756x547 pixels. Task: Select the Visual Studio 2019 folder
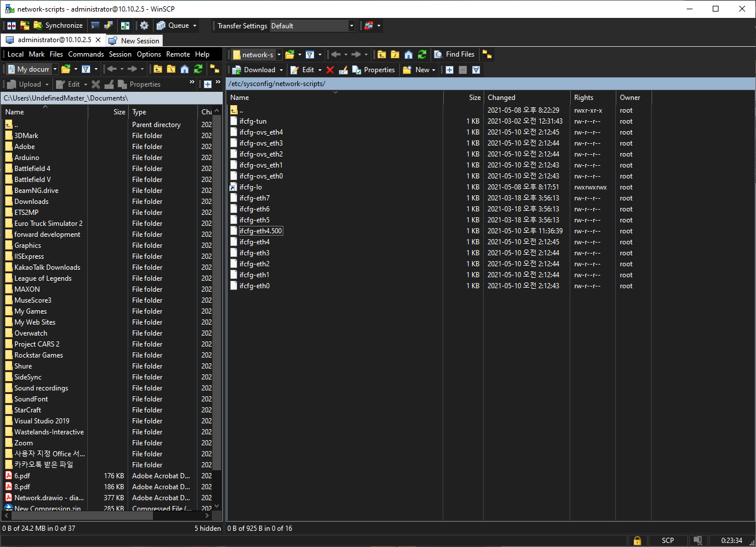42,421
